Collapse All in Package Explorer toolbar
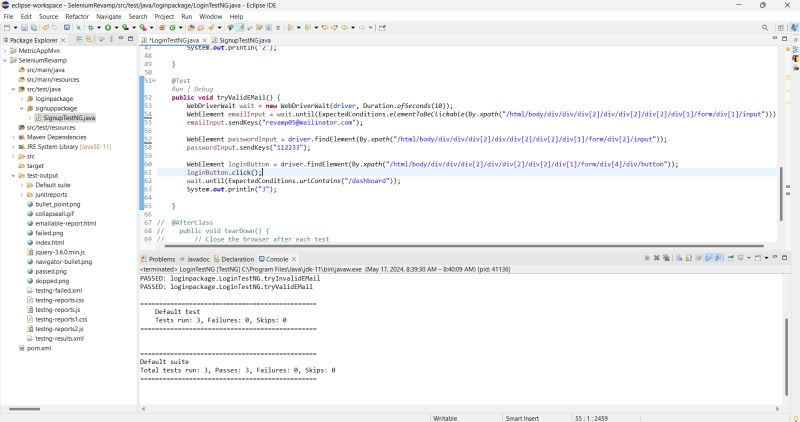 79,39
